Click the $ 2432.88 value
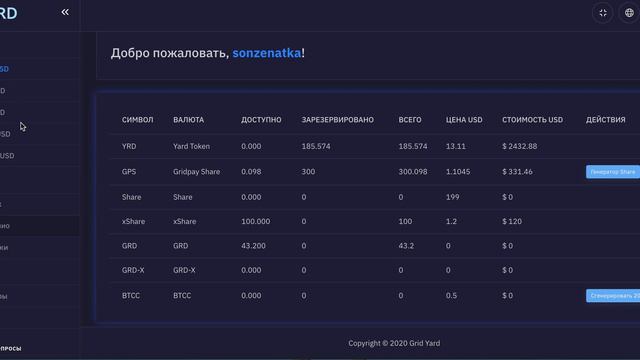The width and height of the screenshot is (640, 360). click(520, 146)
